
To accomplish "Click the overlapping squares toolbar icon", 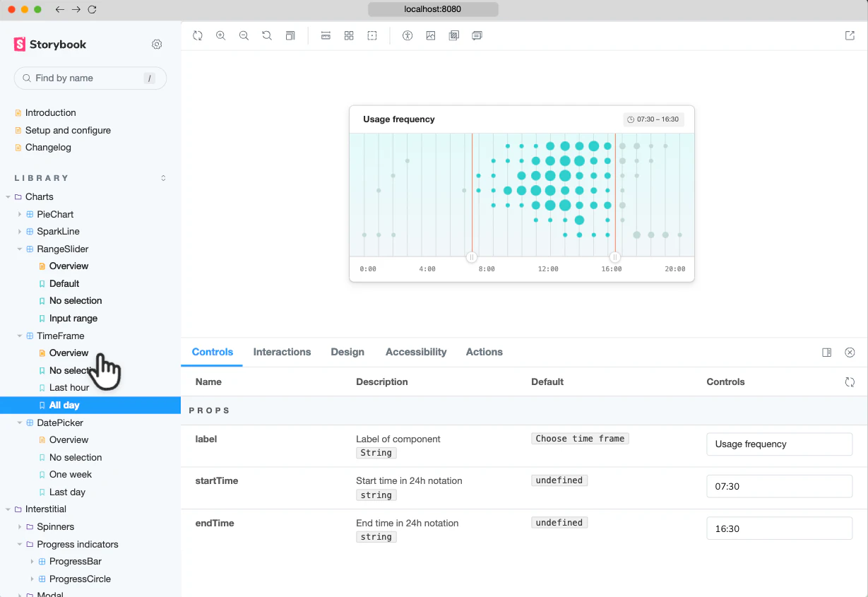I will [454, 35].
